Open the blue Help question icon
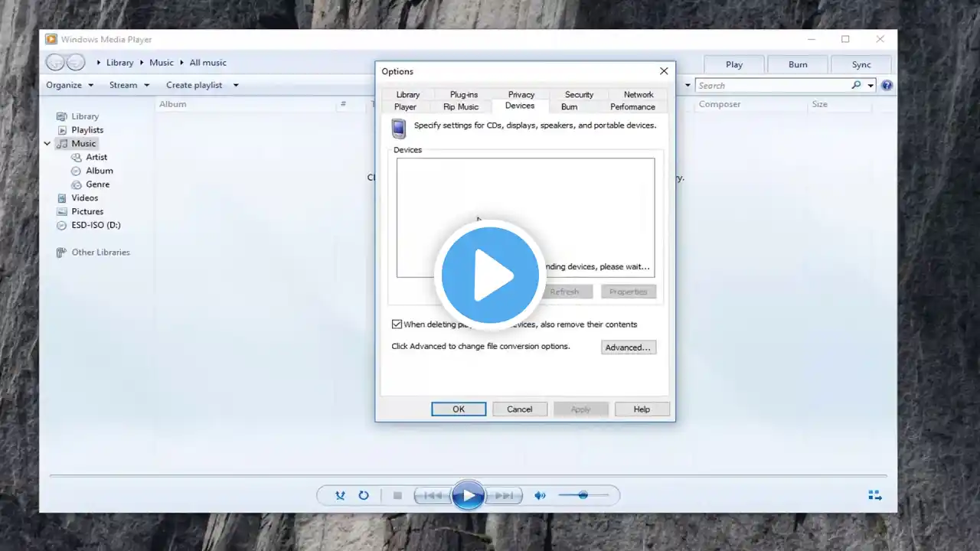The width and height of the screenshot is (980, 551). tap(887, 86)
